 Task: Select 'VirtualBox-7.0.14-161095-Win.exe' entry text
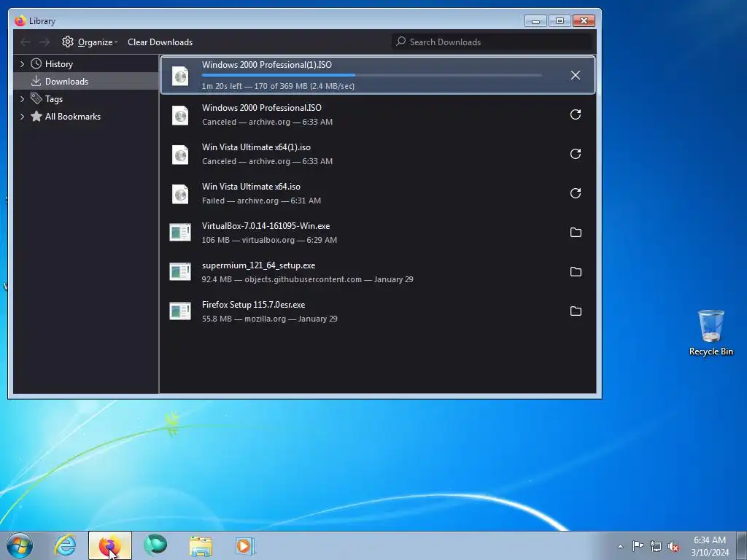point(266,226)
